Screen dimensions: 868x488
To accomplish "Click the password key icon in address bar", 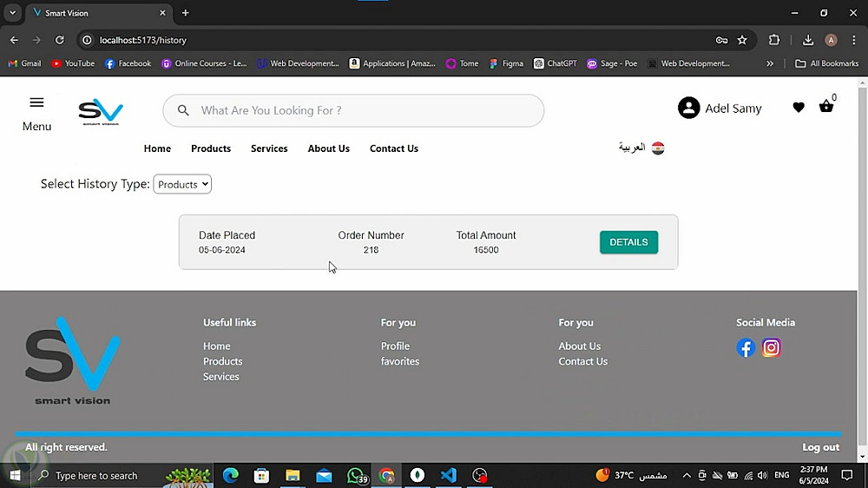I will click(x=721, y=40).
